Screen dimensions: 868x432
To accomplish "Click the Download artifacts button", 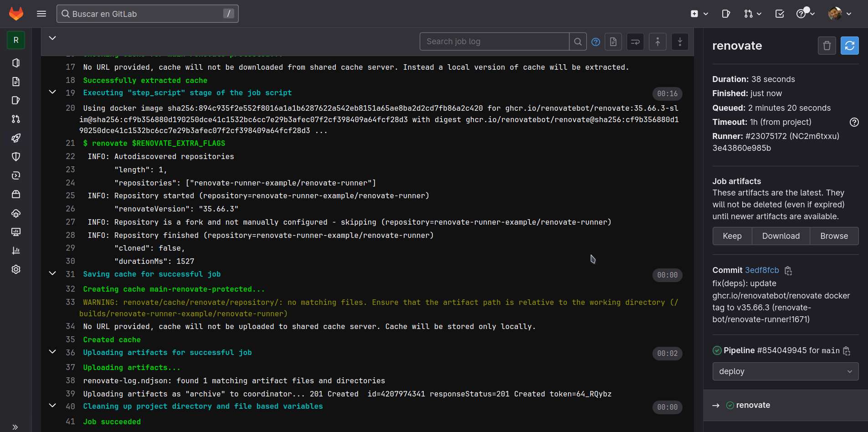I will (781, 236).
